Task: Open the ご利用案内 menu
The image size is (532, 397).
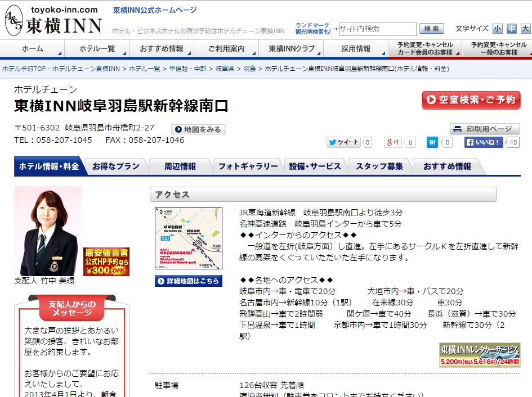Action: [x=226, y=48]
